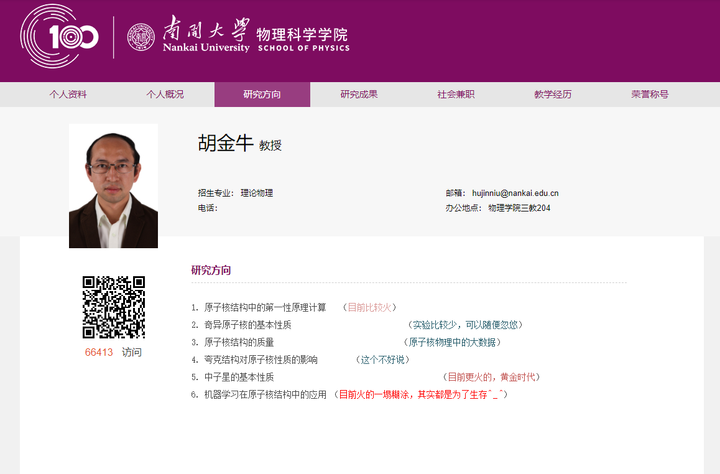
Task: Click the professor's portrait photo
Action: 113,186
